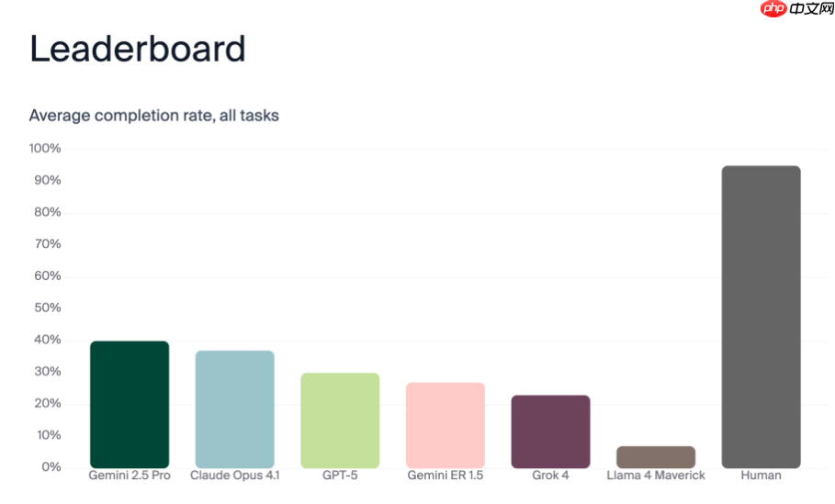Click the Grok 4 axis label
The width and height of the screenshot is (835, 504).
550,476
